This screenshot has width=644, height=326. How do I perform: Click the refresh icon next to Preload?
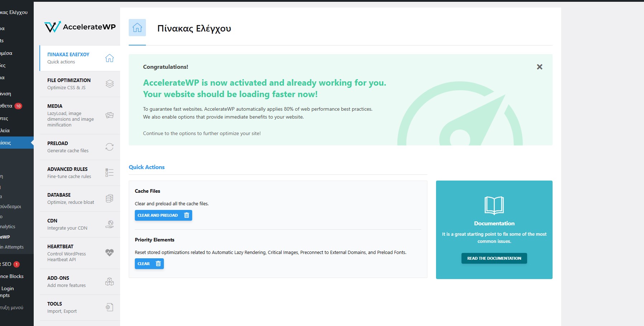click(x=109, y=147)
